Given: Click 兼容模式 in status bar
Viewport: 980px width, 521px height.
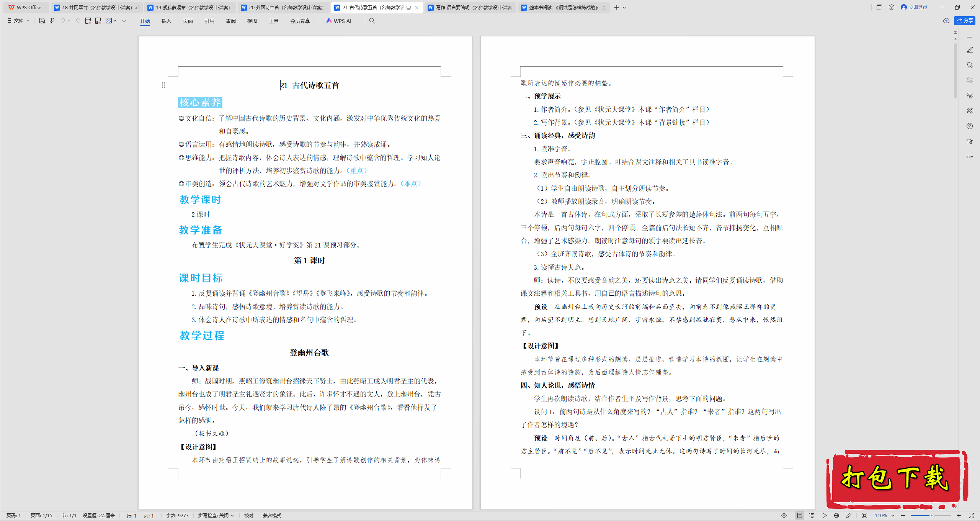Looking at the screenshot, I should (x=272, y=516).
